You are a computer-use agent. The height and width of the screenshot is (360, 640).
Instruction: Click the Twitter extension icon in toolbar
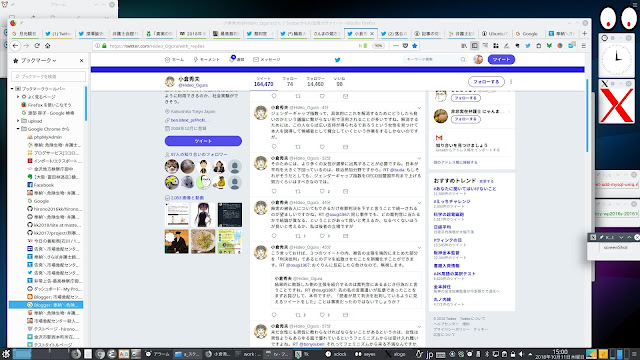[x=528, y=46]
